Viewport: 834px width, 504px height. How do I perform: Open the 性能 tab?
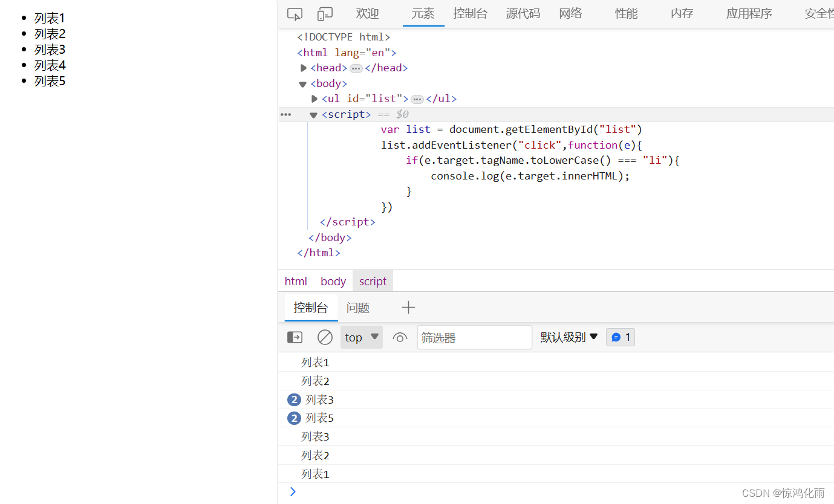pos(626,13)
